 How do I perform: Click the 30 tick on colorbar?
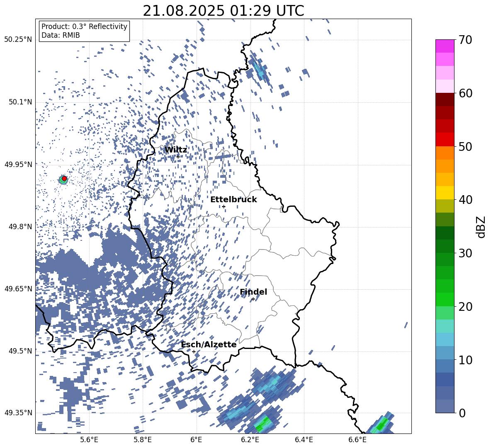coord(465,253)
